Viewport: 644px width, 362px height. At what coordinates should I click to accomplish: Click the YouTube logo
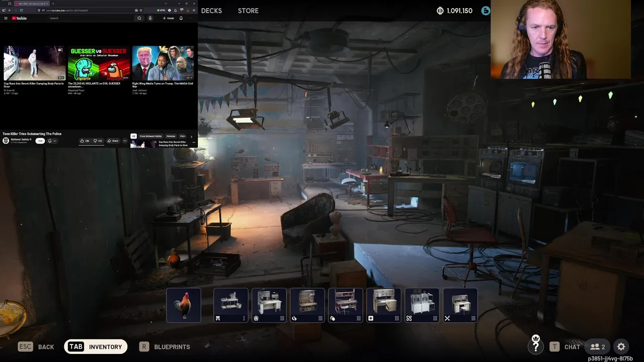(19, 18)
